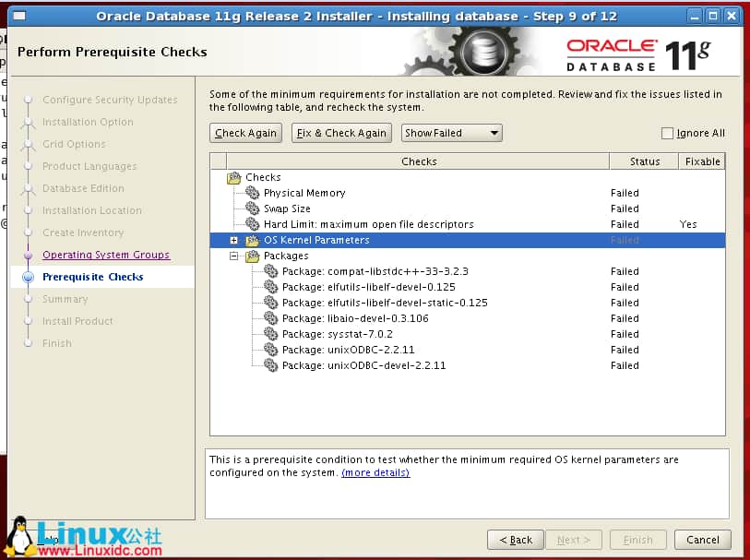Click the sysstat-7.0.2 package gear icon
The height and width of the screenshot is (560, 750).
tap(270, 335)
